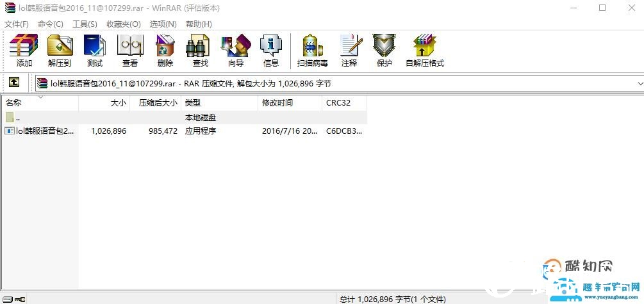Image resolution: width=644 pixels, height=304 pixels.
Task: Open the 命令(C) menu
Action: point(50,24)
